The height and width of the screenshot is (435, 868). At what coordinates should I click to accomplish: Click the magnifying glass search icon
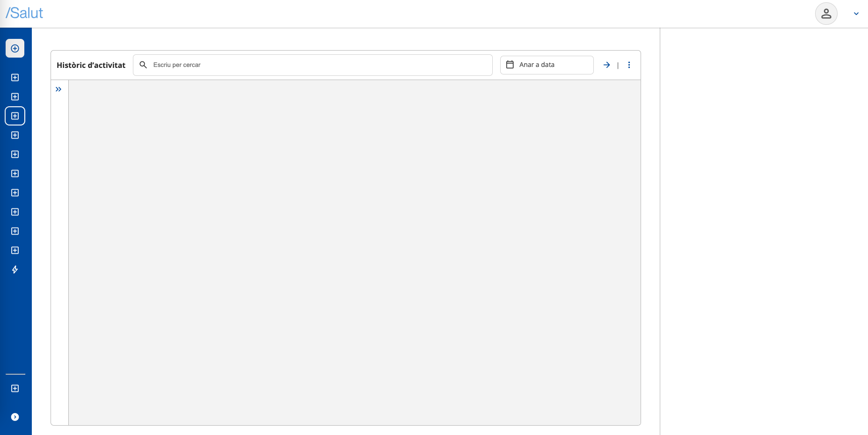click(143, 65)
